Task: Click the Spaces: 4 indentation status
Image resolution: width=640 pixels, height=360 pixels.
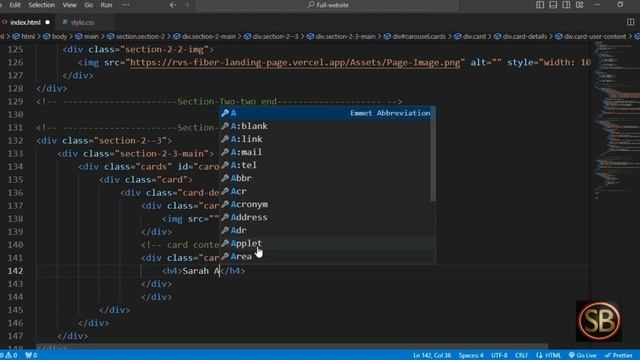Action: point(471,355)
